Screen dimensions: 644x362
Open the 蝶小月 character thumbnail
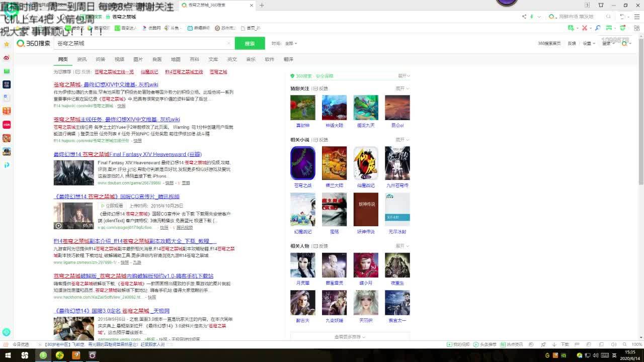(x=366, y=265)
